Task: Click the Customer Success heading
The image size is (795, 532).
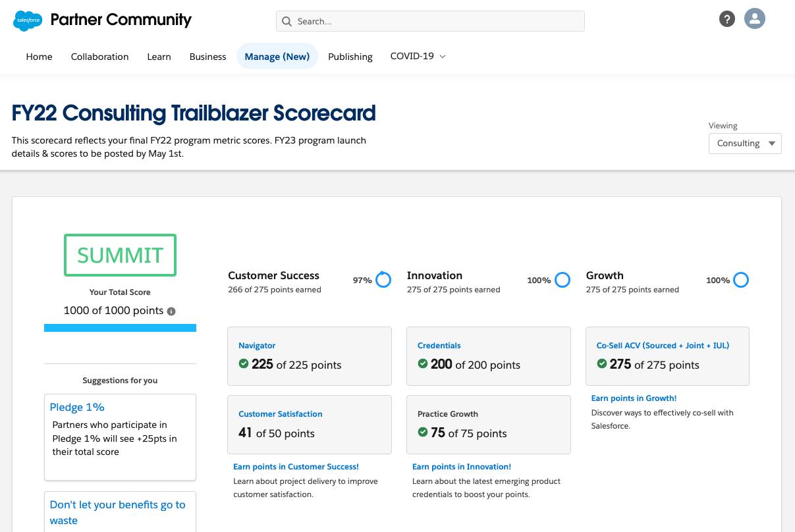Action: [x=273, y=275]
